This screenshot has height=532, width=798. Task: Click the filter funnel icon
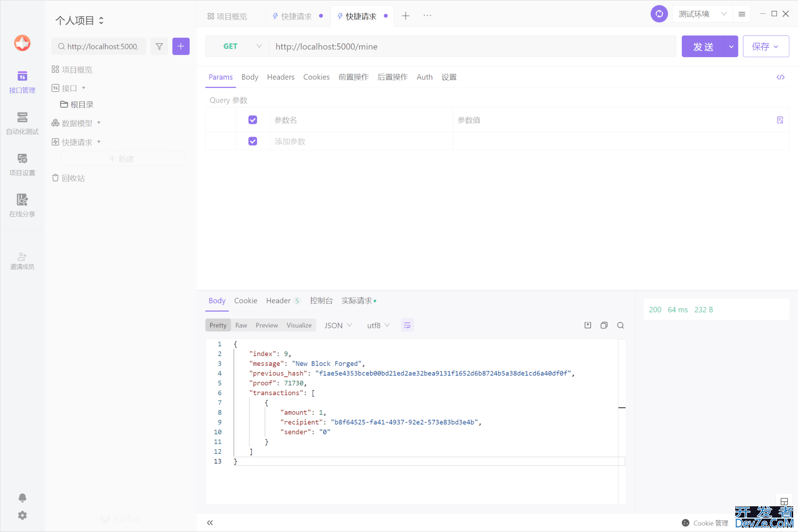tap(159, 46)
